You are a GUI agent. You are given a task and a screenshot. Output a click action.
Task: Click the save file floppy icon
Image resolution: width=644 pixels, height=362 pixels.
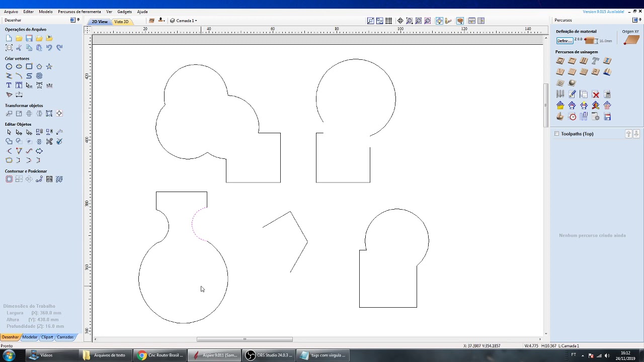coord(29,38)
